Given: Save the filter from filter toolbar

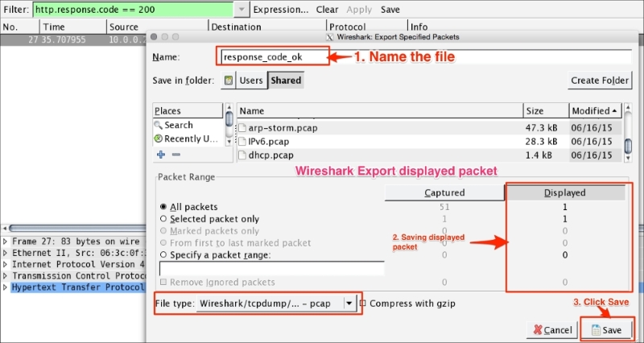Looking at the screenshot, I should pos(390,10).
